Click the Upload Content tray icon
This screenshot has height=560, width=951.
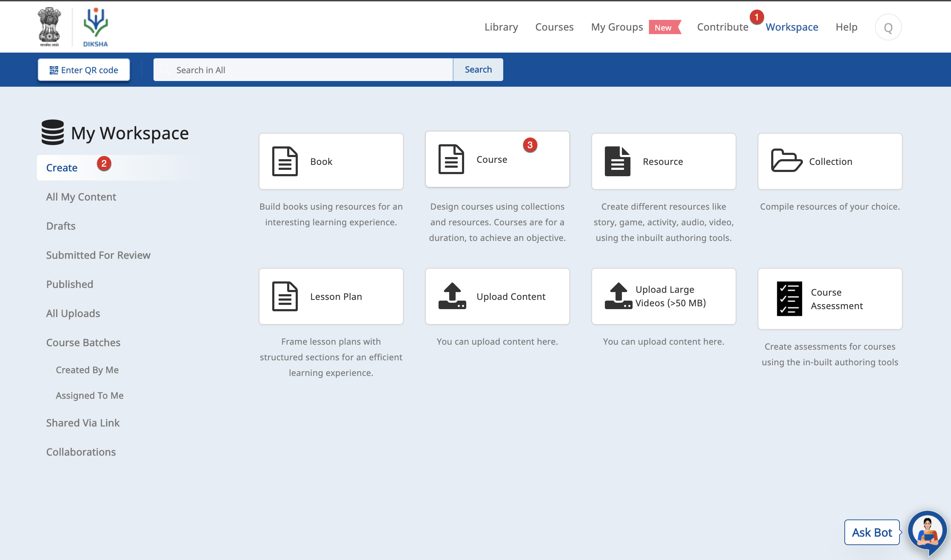pos(452,296)
